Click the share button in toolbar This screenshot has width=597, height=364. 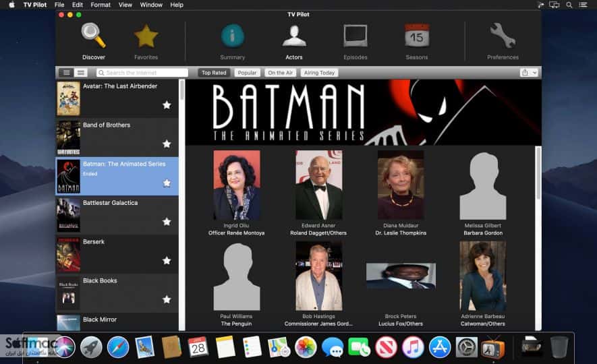click(x=525, y=73)
